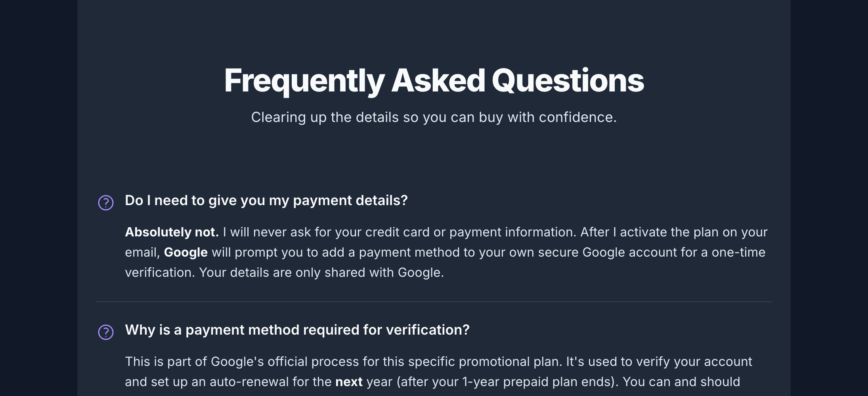Click "Your details are only shared with Google." sentence
Image resolution: width=868 pixels, height=396 pixels.
[321, 272]
